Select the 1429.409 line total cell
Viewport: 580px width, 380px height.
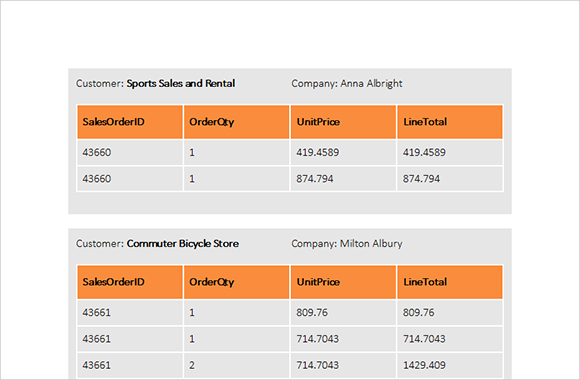(450, 365)
